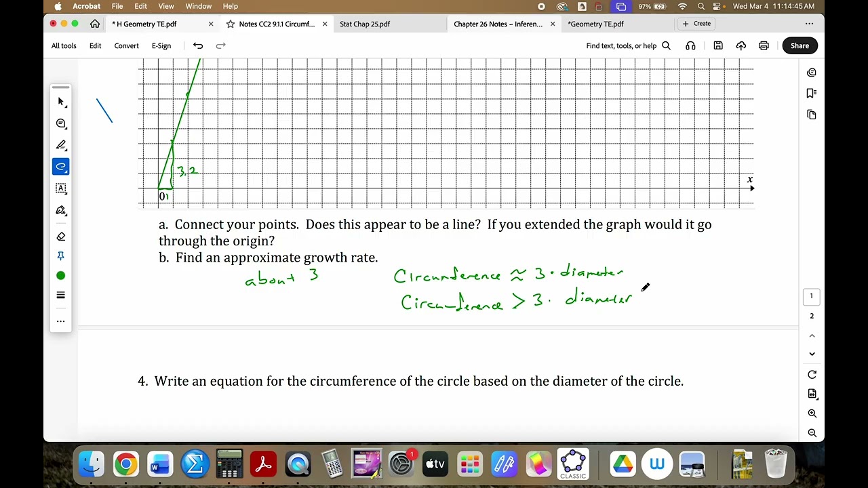Go to previous page arrow
Screen dimensions: 868x488
(x=812, y=336)
